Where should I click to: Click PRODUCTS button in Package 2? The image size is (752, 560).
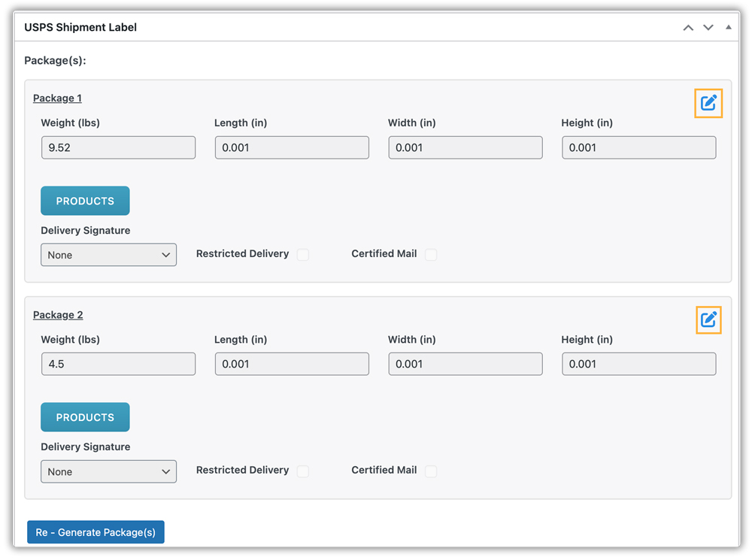(x=85, y=417)
